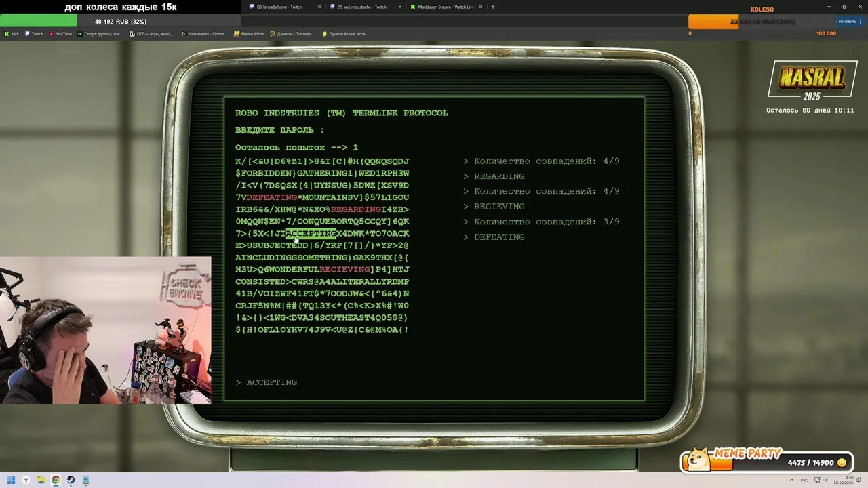Click the word CONQUEROR in the terminal
868x488 pixels.
[x=322, y=221]
